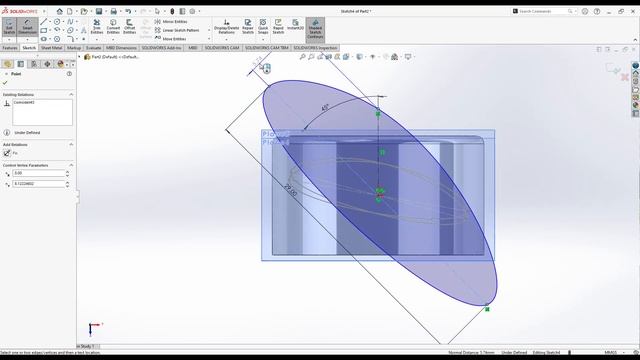Click the Home icon in title toolbar
The height and width of the screenshot is (360, 640).
[x=60, y=11]
